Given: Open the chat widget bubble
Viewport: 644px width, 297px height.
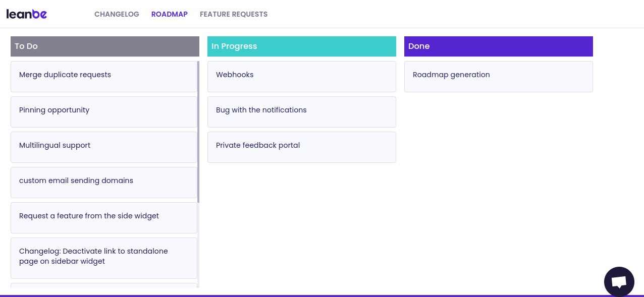Looking at the screenshot, I should coord(619,281).
